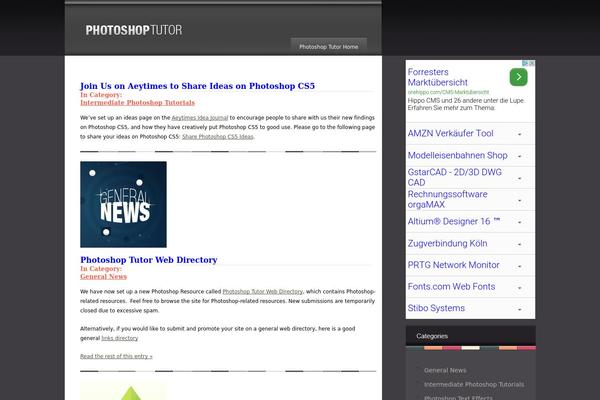Open the Stibo Systems ad link
Screen dimensions: 600x400
point(436,308)
